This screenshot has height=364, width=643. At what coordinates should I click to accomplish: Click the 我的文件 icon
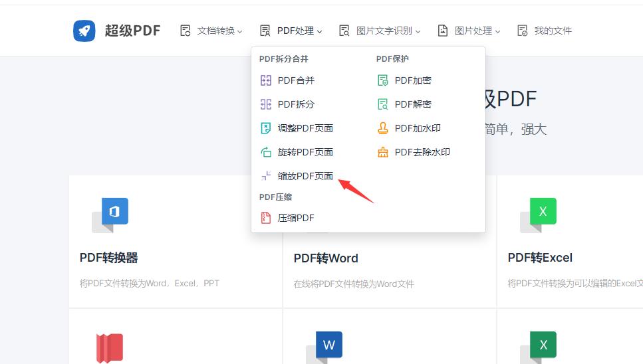click(523, 31)
